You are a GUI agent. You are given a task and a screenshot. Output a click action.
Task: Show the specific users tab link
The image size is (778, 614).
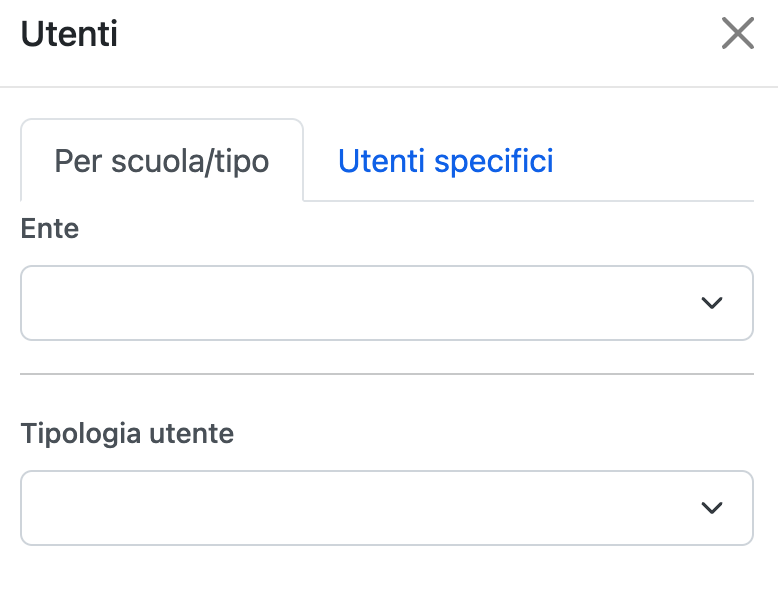tap(445, 161)
